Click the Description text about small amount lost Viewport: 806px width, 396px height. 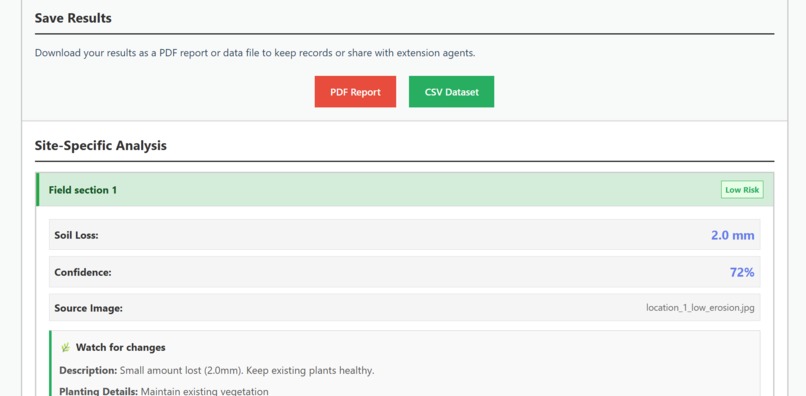coord(217,370)
